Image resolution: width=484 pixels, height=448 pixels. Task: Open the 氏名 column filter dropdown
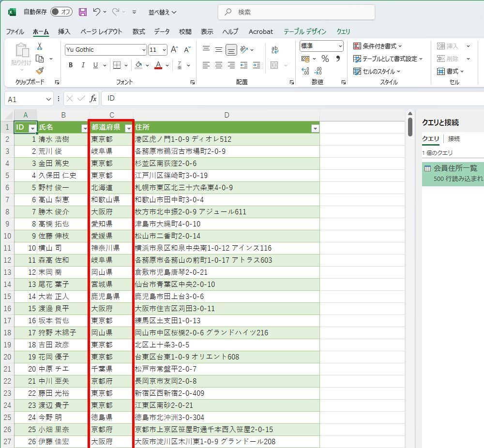click(x=85, y=128)
